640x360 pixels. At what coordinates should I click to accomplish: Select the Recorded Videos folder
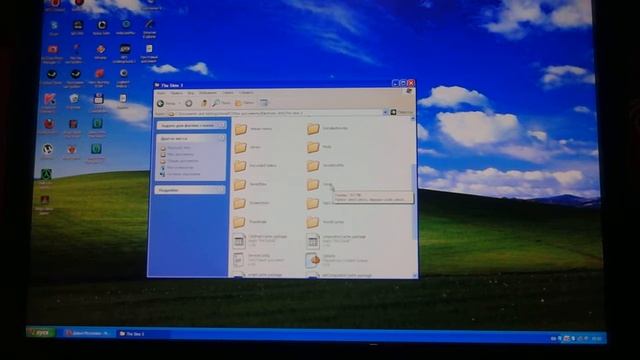pyautogui.click(x=255, y=166)
